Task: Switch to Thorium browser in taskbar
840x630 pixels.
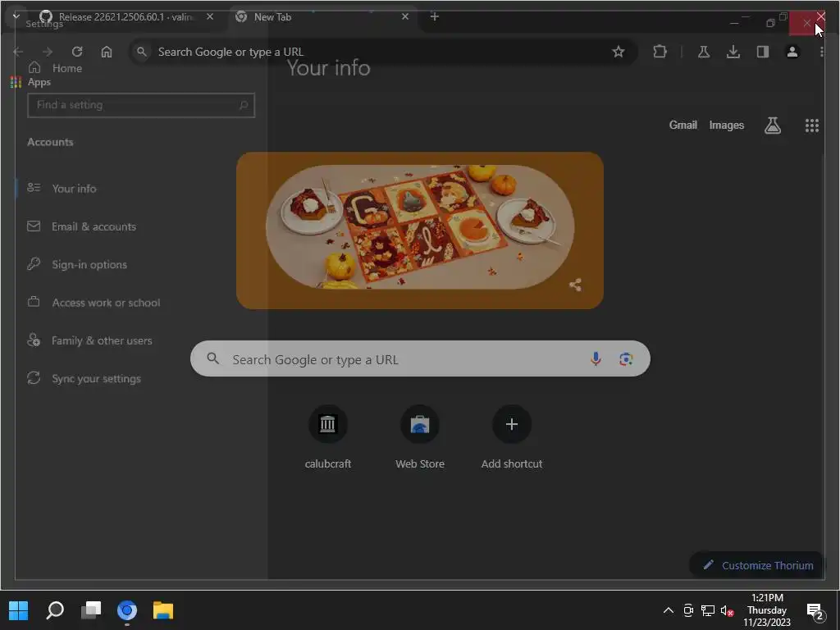Action: 127,609
